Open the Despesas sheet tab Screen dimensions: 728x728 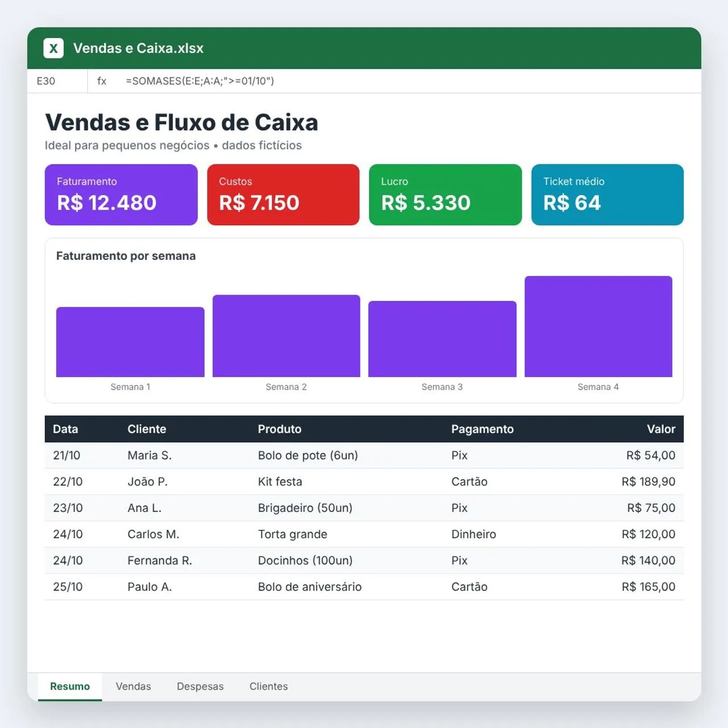[x=200, y=686]
